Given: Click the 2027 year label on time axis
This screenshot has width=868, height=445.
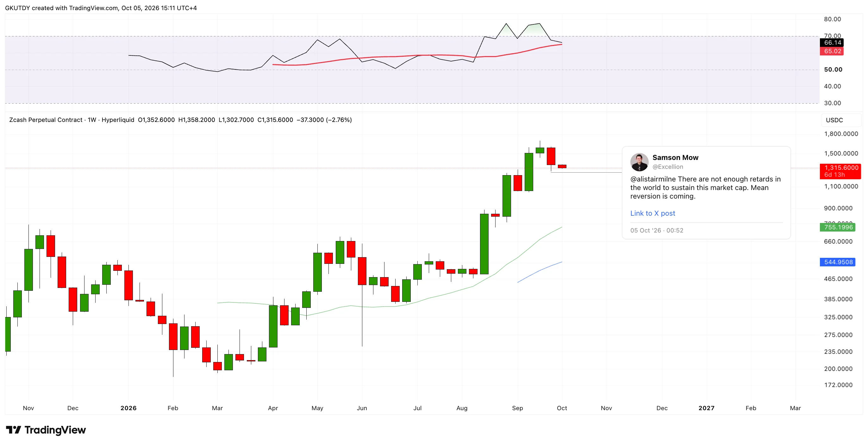Looking at the screenshot, I should [706, 408].
